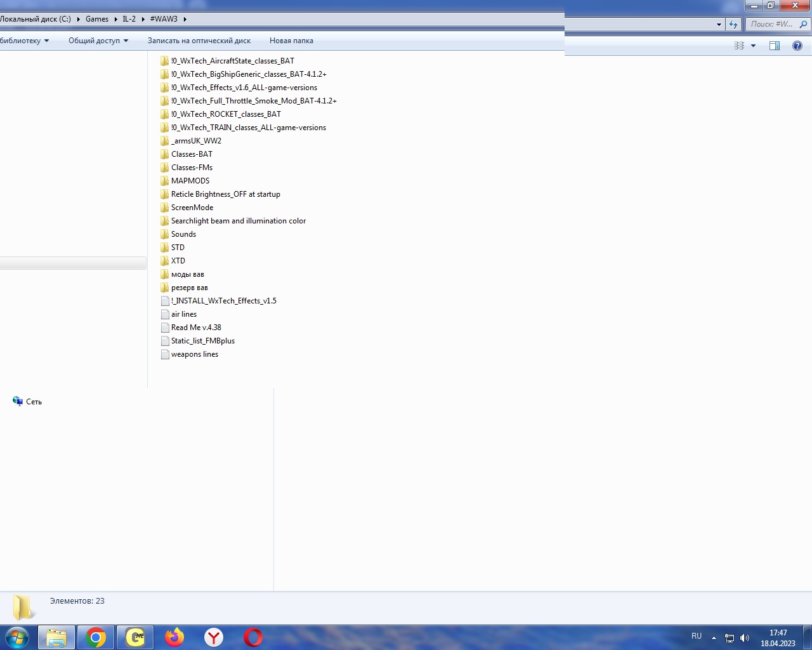The width and height of the screenshot is (812, 650).
Task: Select the Static_list_FMBplus file icon
Action: (x=165, y=341)
